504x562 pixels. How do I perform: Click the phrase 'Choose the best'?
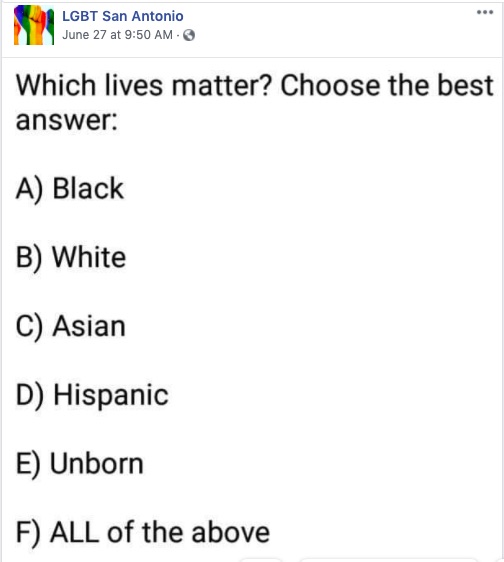tap(387, 86)
